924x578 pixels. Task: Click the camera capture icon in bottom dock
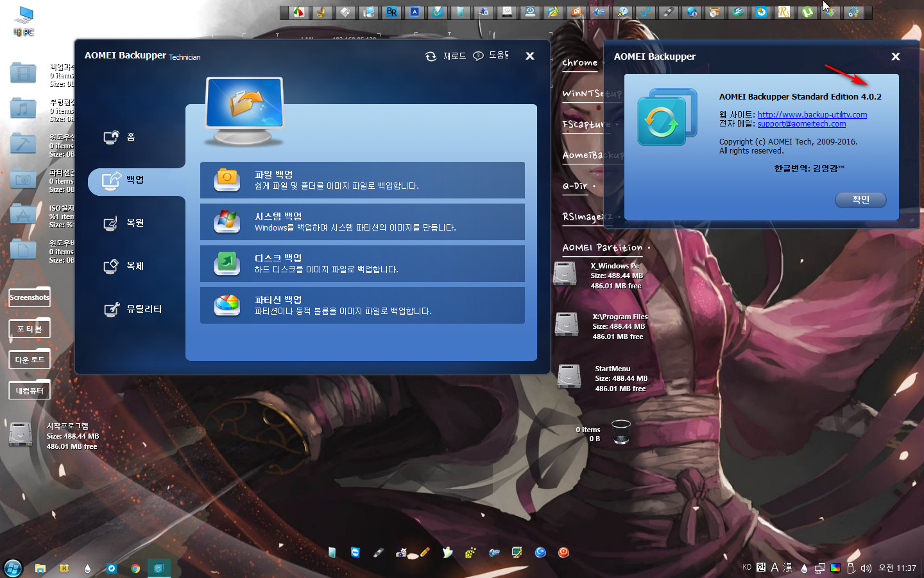pos(402,552)
